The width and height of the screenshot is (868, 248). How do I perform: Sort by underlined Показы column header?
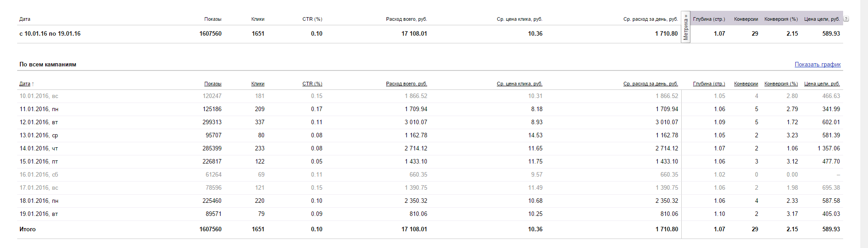point(212,84)
